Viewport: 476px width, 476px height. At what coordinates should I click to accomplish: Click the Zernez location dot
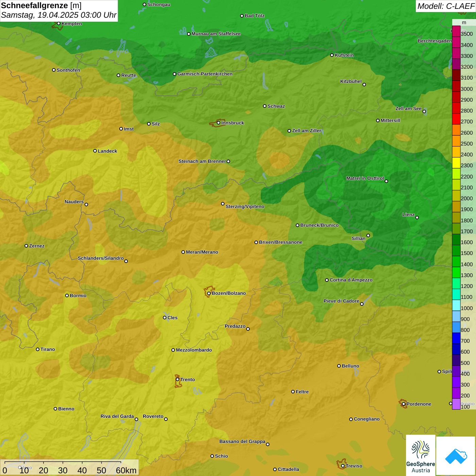point(26,246)
